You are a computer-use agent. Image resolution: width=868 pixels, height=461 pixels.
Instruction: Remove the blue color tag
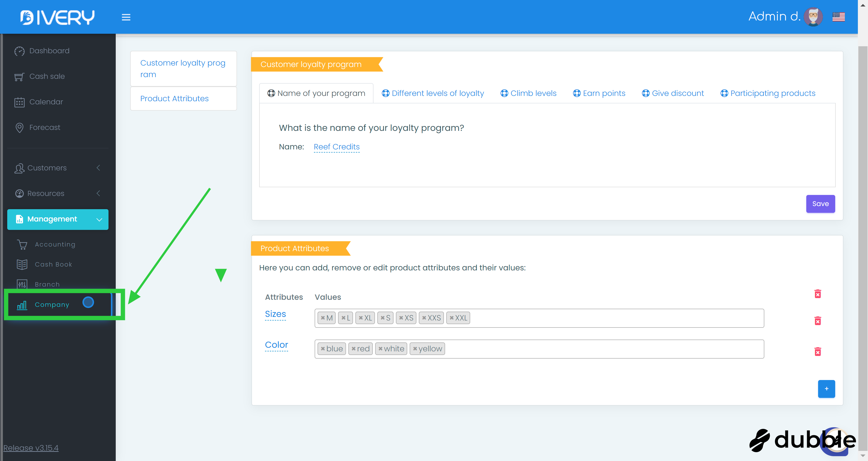[323, 349]
